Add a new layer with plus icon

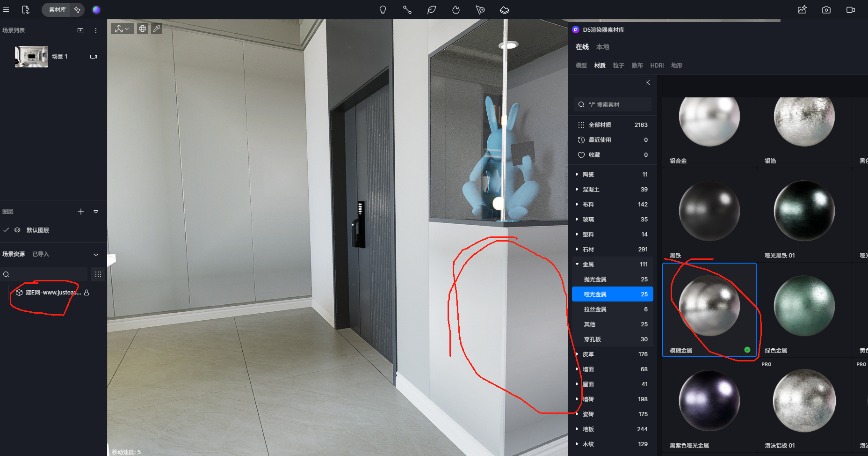coord(81,212)
